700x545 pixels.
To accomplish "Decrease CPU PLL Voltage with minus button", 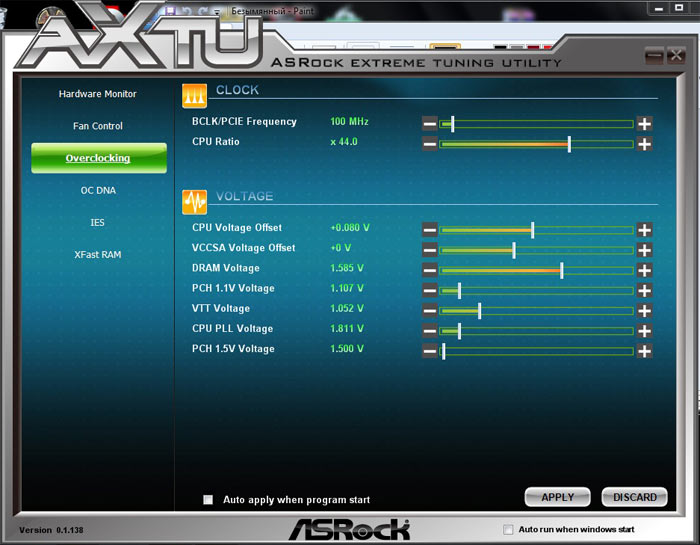I will coord(429,331).
